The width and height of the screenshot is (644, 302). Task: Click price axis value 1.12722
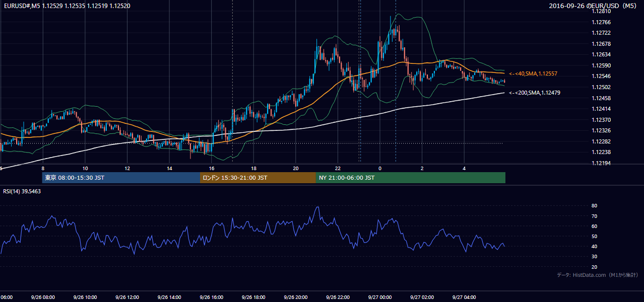602,33
